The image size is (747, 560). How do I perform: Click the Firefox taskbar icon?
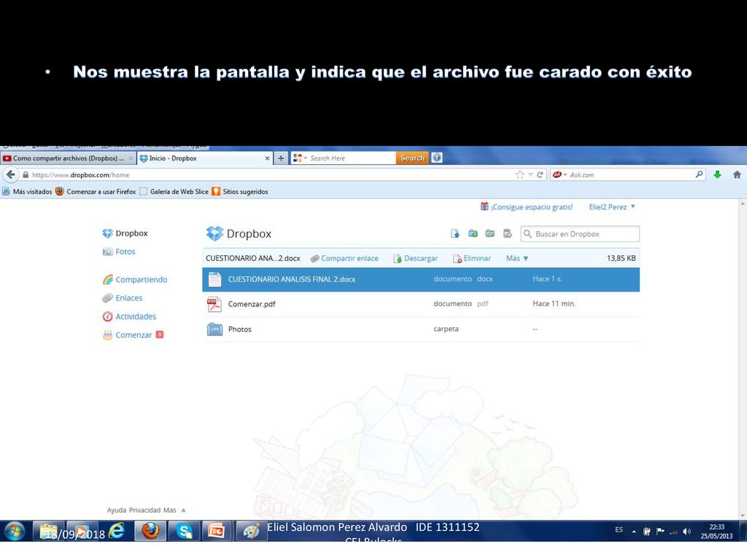(x=150, y=531)
